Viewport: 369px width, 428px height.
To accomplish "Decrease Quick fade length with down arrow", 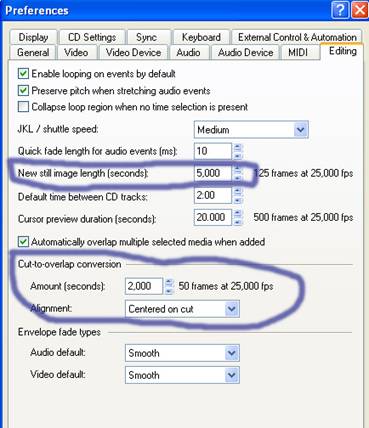I will coord(237,155).
